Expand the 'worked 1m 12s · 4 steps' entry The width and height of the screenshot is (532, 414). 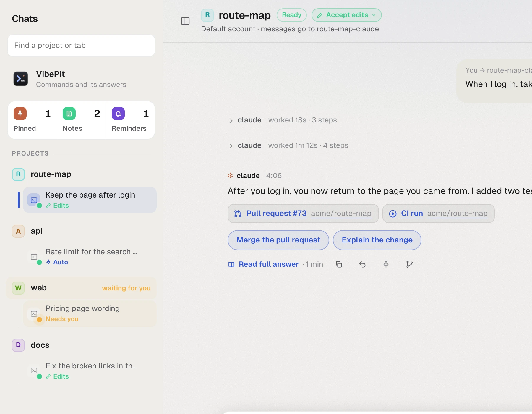[x=288, y=145]
